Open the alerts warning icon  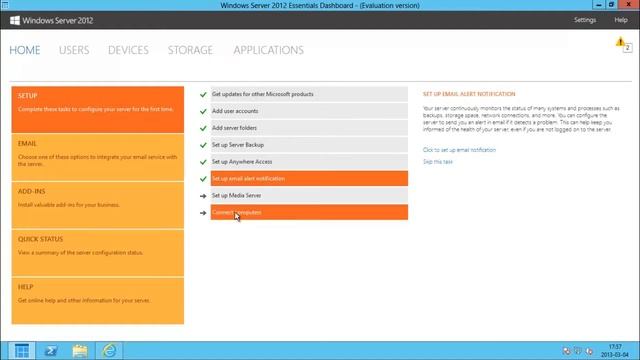pos(620,42)
